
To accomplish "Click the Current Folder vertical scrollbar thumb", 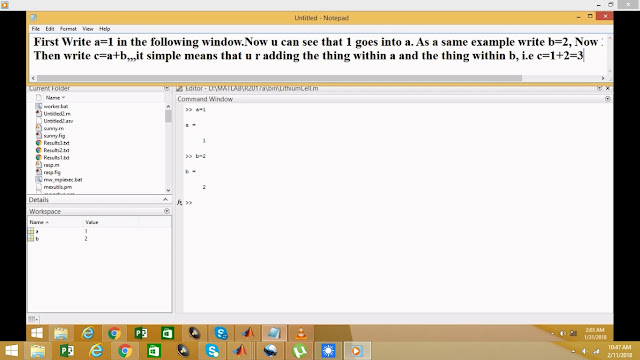I will 168,116.
